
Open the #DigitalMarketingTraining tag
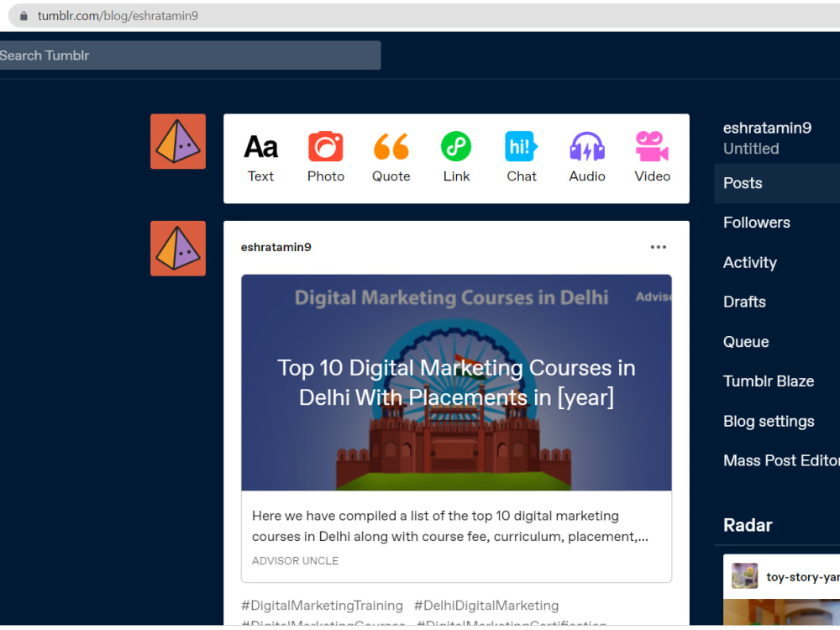click(322, 606)
